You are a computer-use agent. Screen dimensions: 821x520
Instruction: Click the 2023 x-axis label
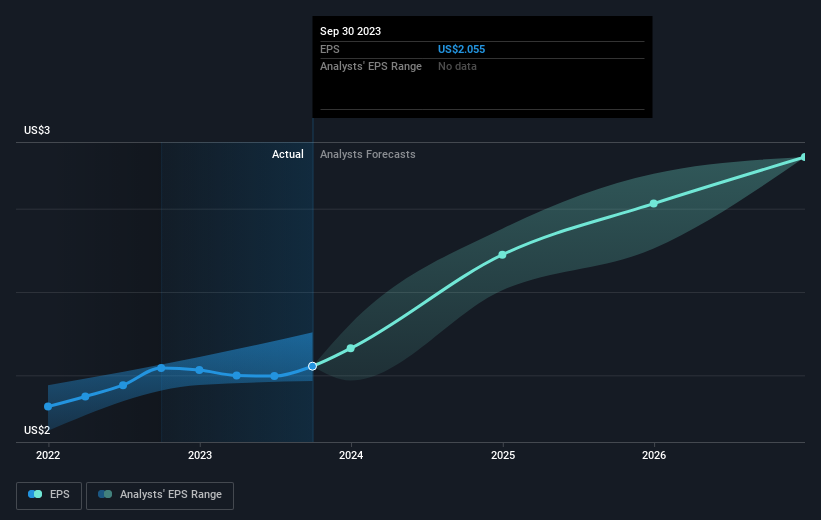(x=200, y=455)
